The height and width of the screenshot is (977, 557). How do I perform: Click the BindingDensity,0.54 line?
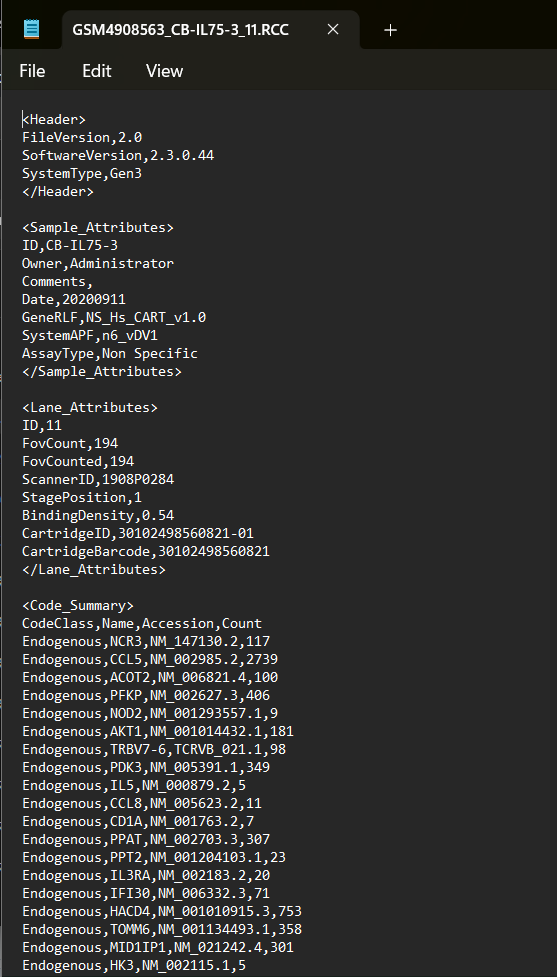[x=98, y=515]
